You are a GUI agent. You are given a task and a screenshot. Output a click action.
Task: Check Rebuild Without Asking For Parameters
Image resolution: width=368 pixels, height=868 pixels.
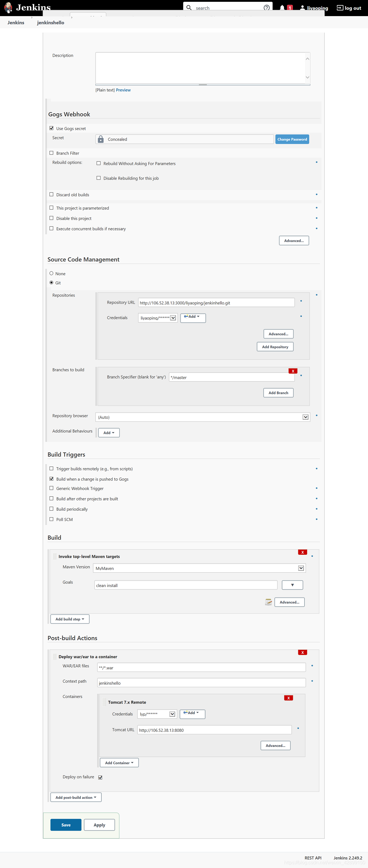(x=98, y=163)
